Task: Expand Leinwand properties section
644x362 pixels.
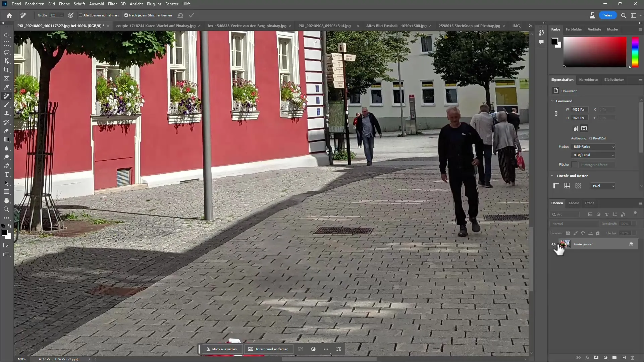Action: (x=553, y=101)
